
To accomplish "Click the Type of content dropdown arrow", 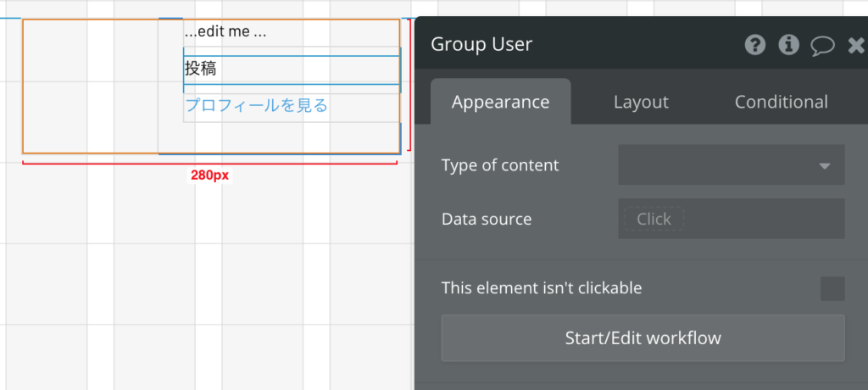I will pyautogui.click(x=824, y=165).
